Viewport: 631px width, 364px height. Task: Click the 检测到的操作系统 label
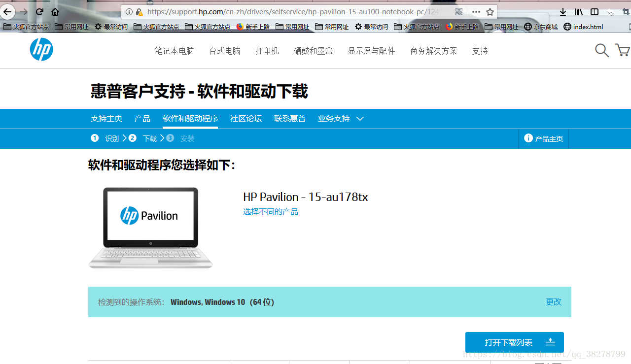pyautogui.click(x=131, y=302)
